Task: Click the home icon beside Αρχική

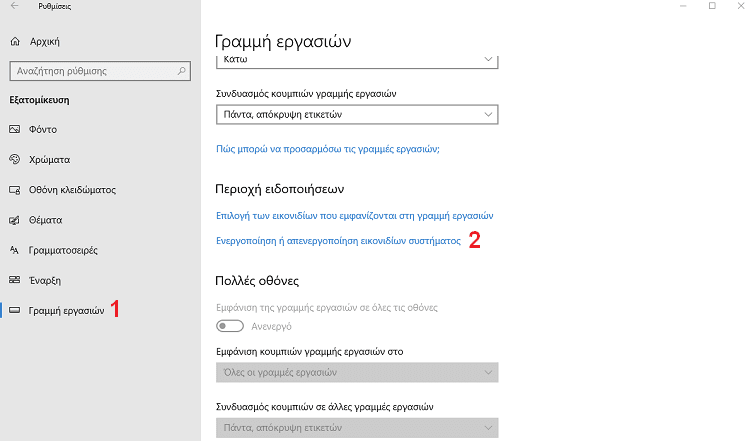Action: click(15, 42)
